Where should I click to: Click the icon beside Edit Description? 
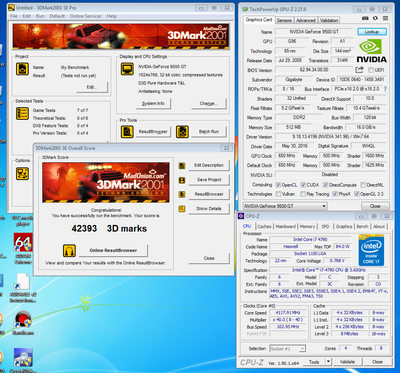click(182, 165)
